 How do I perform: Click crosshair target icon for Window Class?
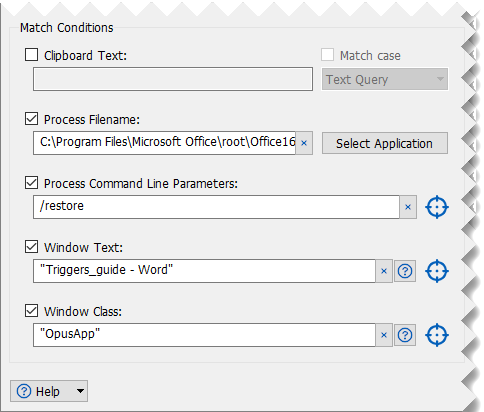point(437,335)
